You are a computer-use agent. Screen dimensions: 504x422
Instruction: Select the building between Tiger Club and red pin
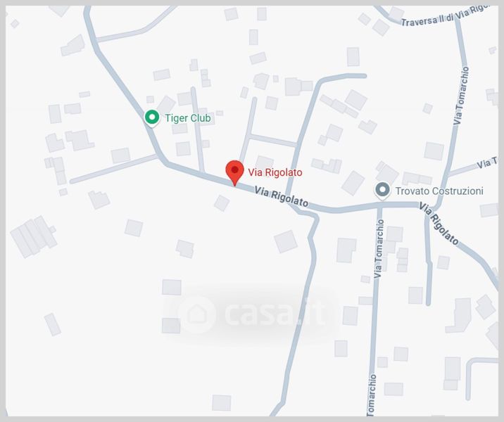pos(183,148)
